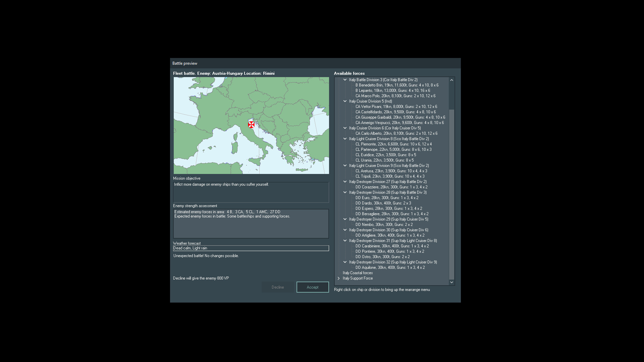
Task: Collapse Italy Destroyer Division 32
Action: tap(345, 262)
